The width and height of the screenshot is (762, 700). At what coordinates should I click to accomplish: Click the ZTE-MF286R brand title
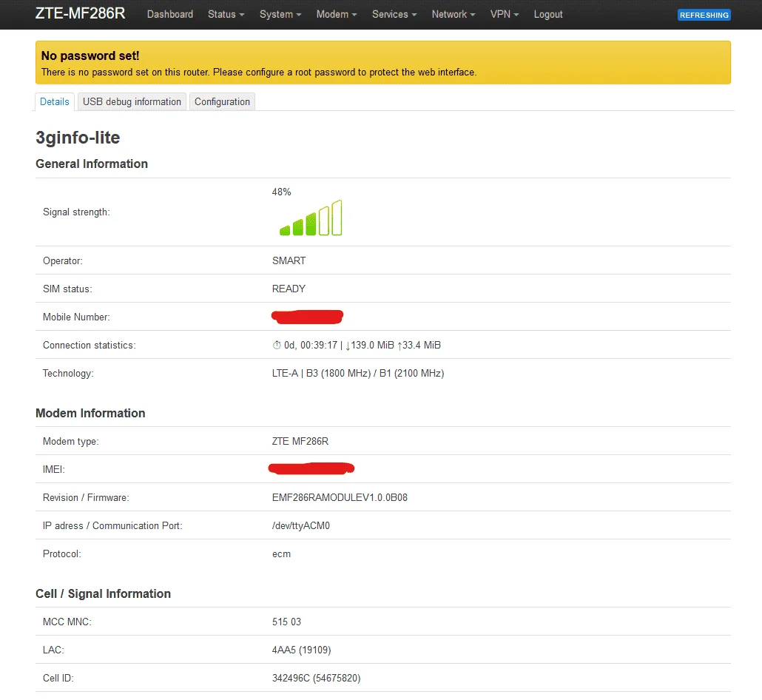[x=80, y=13]
